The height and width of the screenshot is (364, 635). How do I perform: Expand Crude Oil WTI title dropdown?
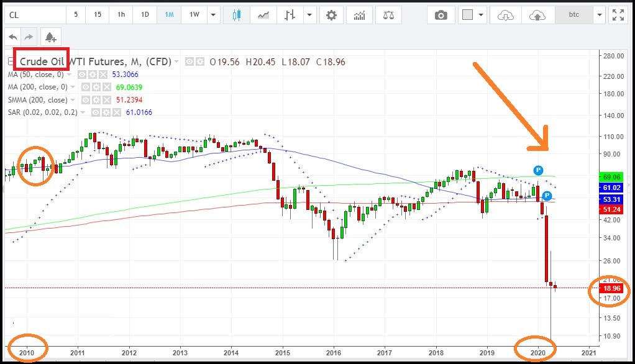click(176, 61)
